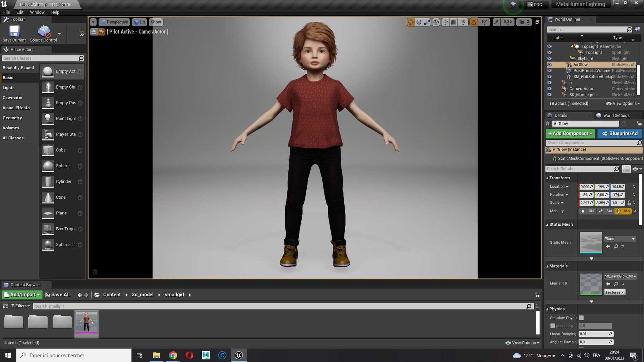This screenshot has width=644, height=362.
Task: Open the Filters dropdown in Content Browser
Action: pos(21,306)
